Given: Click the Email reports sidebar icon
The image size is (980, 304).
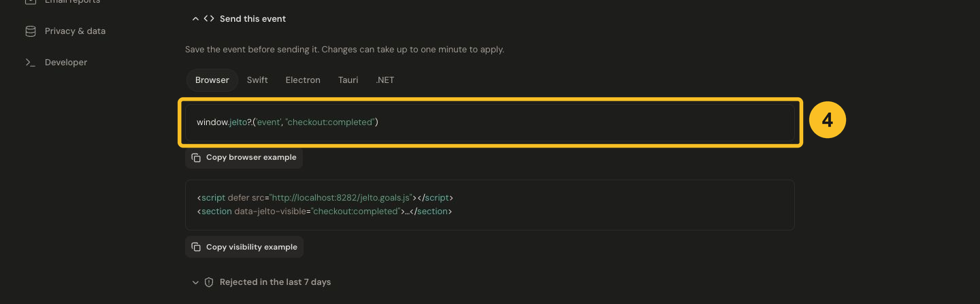Looking at the screenshot, I should click(30, 2).
